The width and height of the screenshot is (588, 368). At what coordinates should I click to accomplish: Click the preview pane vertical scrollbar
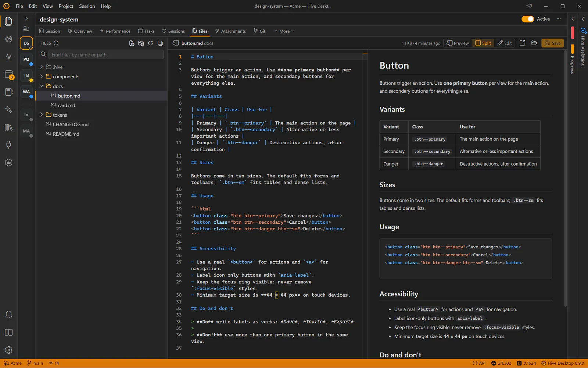click(x=565, y=178)
